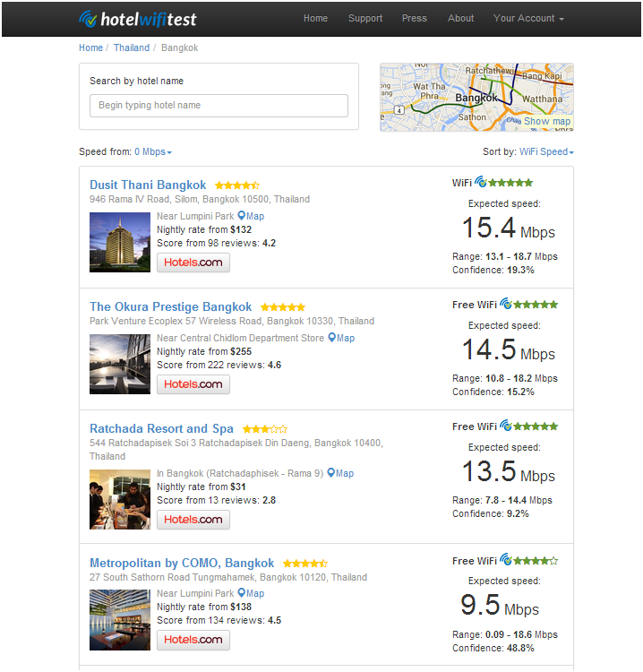
Task: Click the Hotels.com button for Dusit Thani
Action: click(x=193, y=262)
